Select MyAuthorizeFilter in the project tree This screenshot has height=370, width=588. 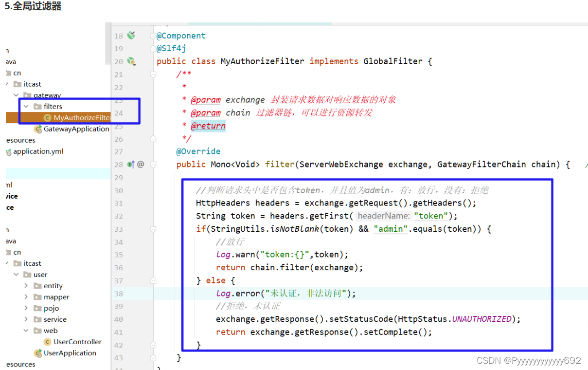[x=78, y=117]
